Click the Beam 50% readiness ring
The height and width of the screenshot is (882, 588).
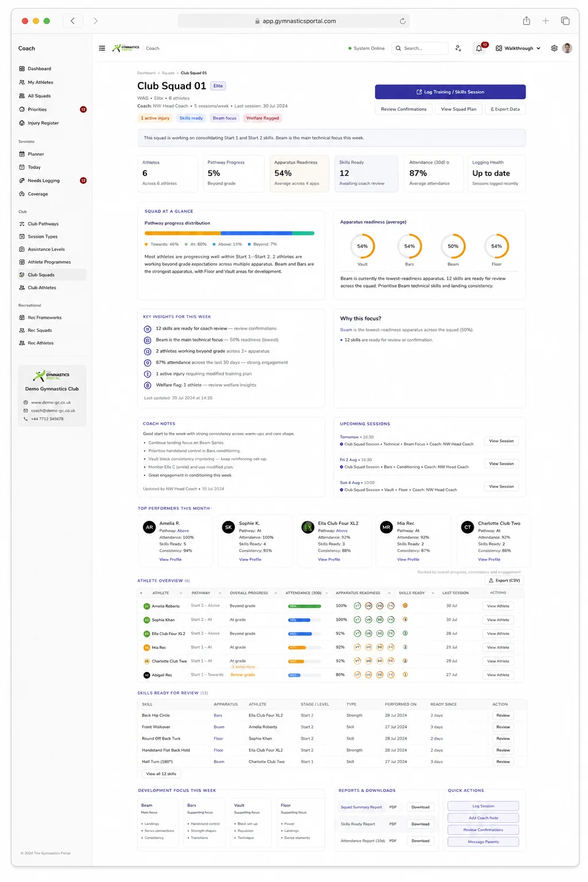tap(453, 246)
